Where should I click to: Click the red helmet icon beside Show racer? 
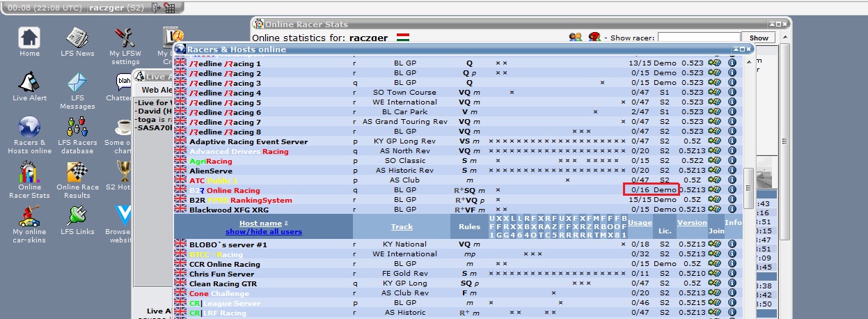[595, 37]
